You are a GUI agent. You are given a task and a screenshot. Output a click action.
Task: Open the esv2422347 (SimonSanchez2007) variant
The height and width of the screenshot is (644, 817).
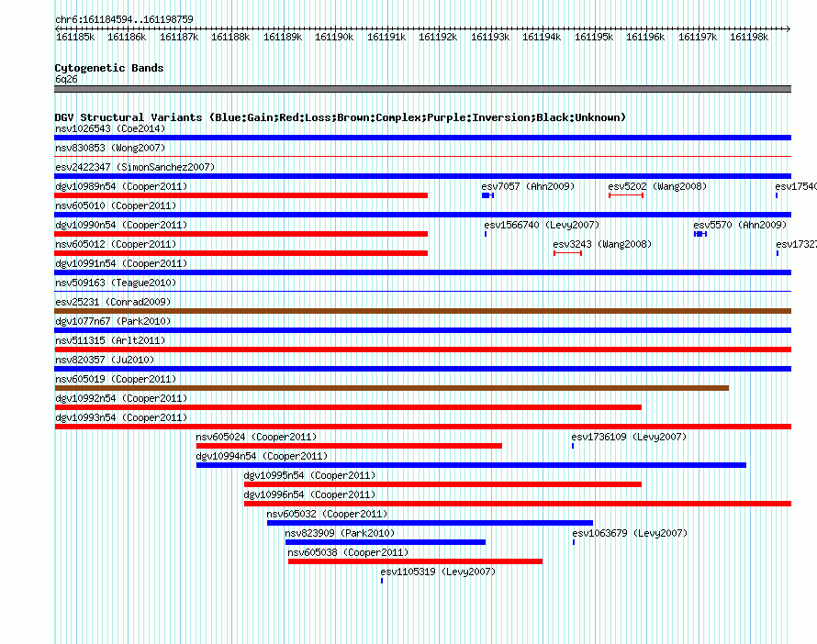tap(135, 167)
